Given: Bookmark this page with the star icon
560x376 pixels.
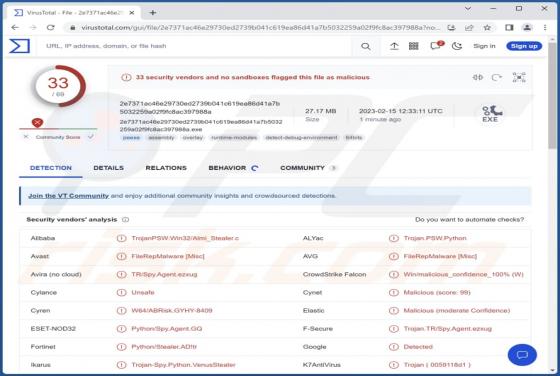Looking at the screenshot, I should click(487, 27).
